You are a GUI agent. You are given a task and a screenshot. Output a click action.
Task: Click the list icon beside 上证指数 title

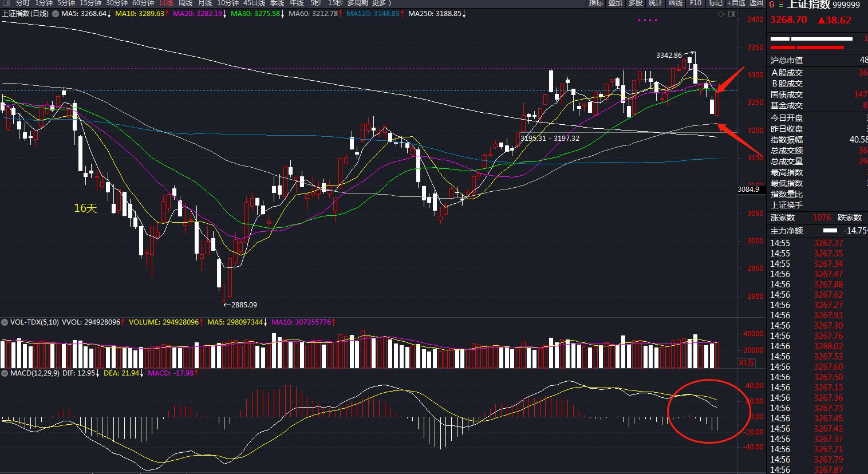pyautogui.click(x=782, y=5)
